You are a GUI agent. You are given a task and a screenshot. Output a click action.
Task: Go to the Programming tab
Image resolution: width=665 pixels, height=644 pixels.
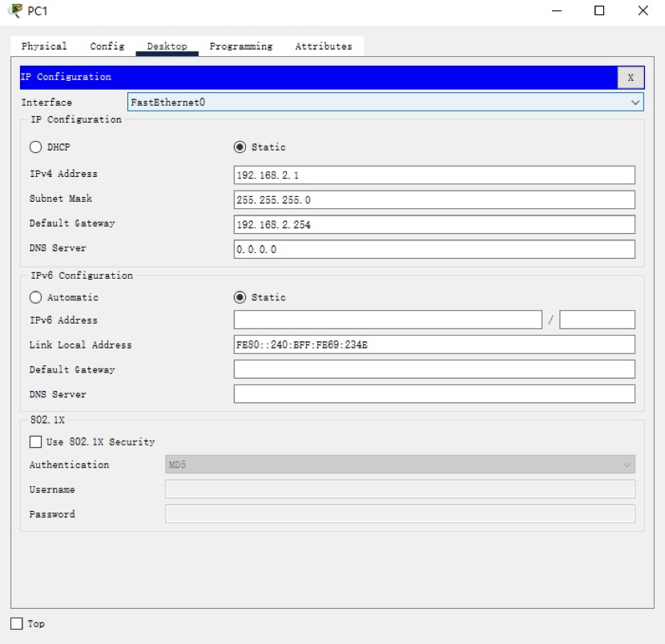tap(240, 46)
